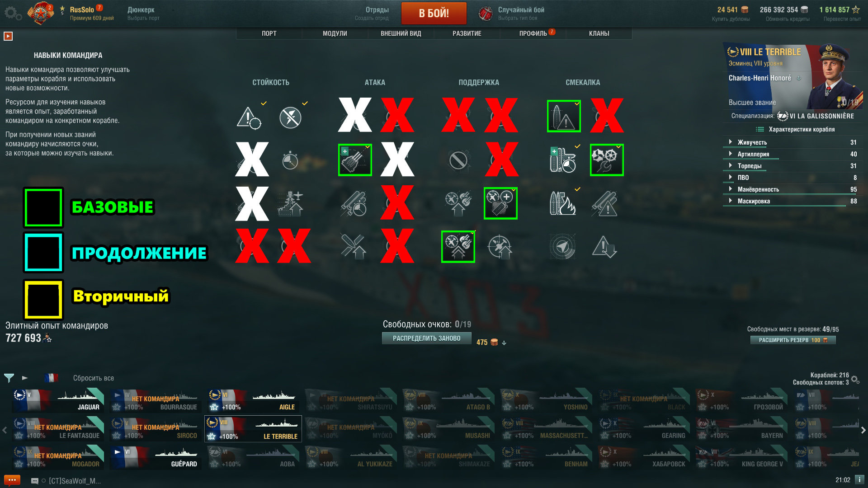
Task: Click the В БОЙ! button
Action: pyautogui.click(x=434, y=13)
